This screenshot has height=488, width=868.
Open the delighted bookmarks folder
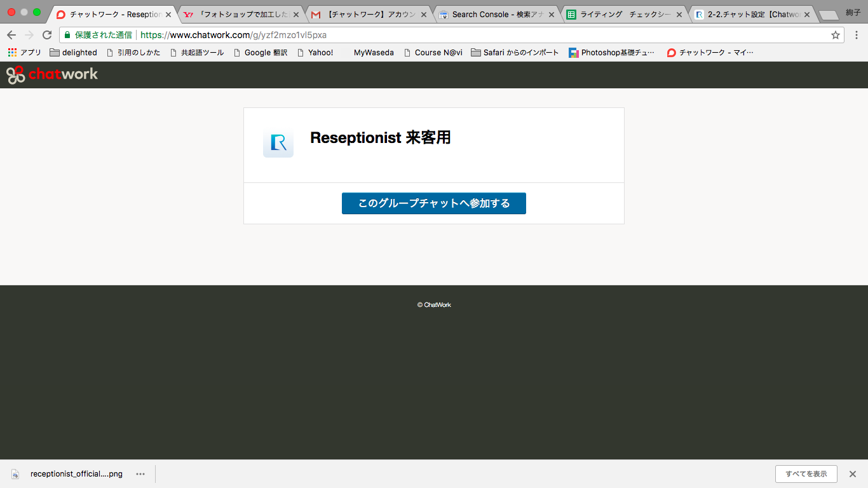coord(73,53)
